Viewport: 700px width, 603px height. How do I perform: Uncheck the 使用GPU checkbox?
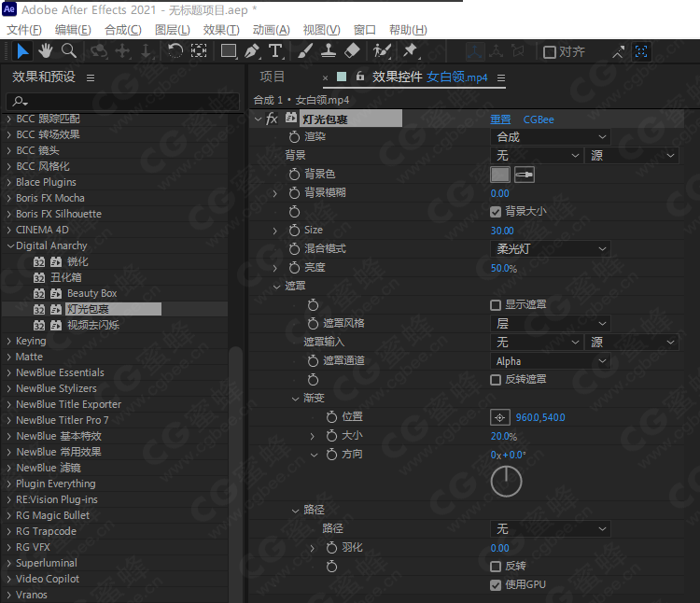pyautogui.click(x=495, y=585)
